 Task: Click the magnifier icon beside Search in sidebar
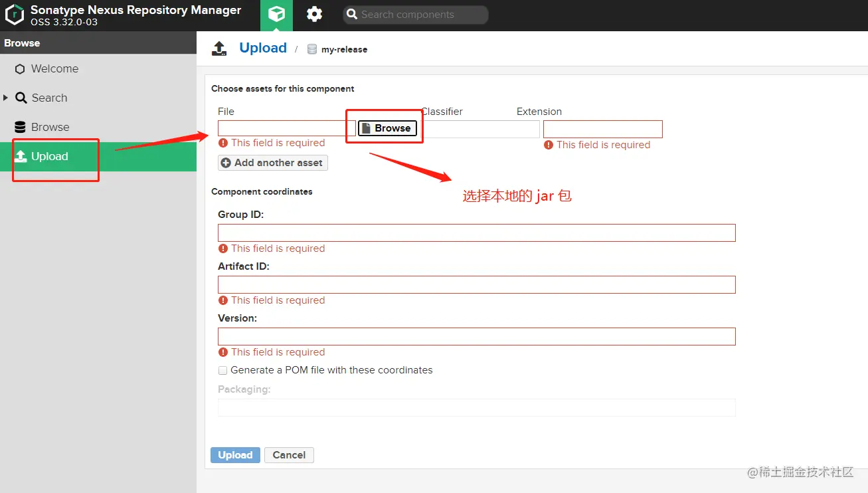point(21,98)
